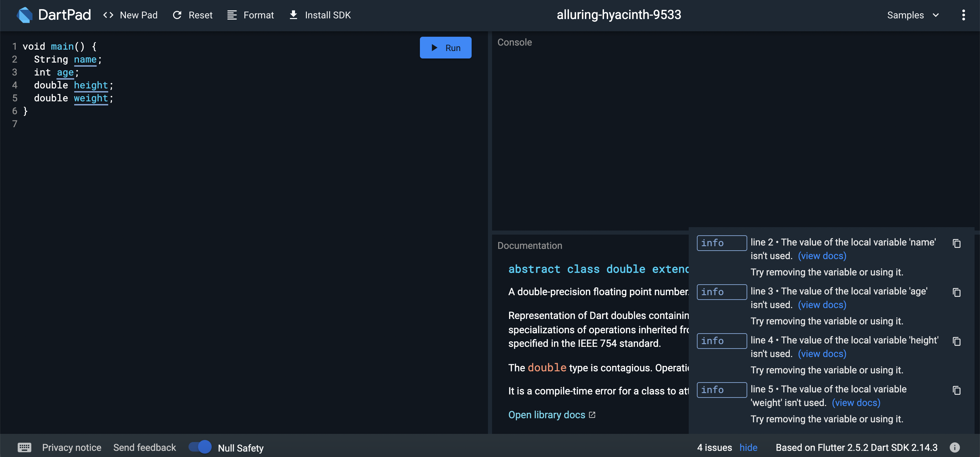Click the 'weight' variable in the editor
The image size is (980, 457).
click(91, 98)
